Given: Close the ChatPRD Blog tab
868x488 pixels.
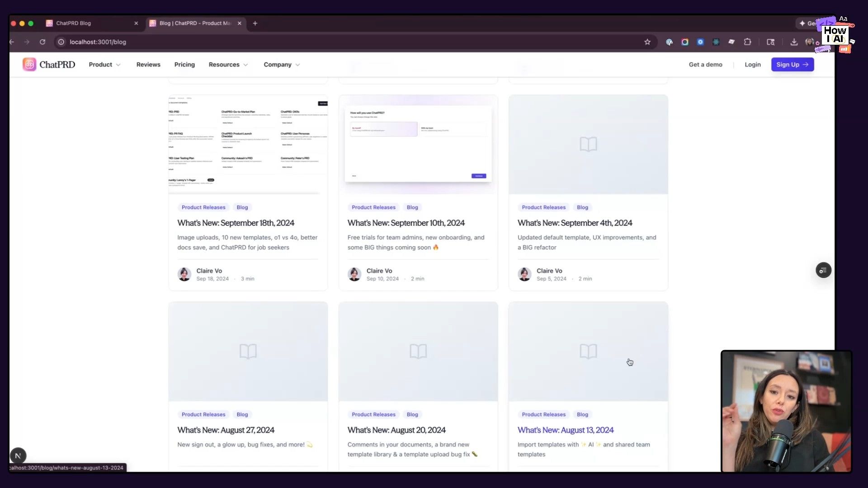Looking at the screenshot, I should coord(136,23).
